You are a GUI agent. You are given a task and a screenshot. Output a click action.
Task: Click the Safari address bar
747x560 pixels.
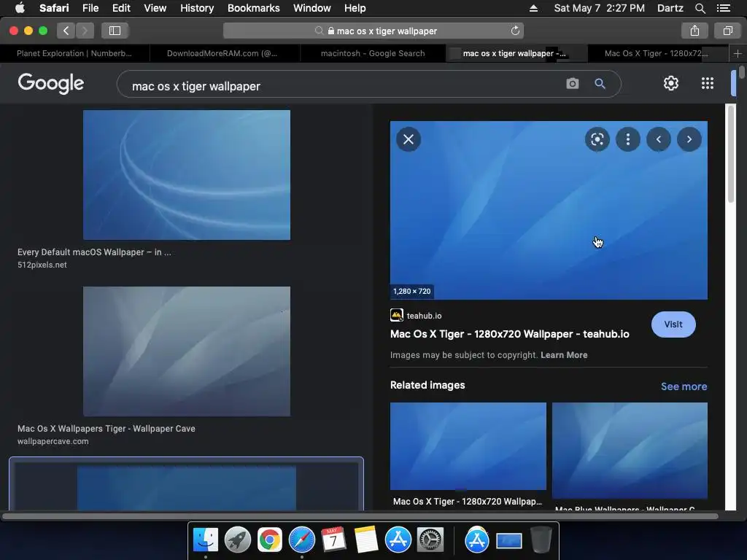[373, 31]
